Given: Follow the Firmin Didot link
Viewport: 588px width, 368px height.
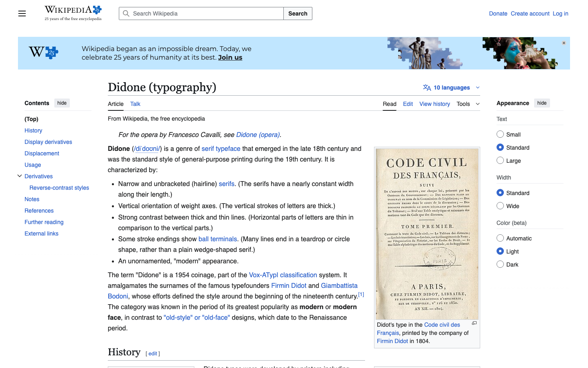Looking at the screenshot, I should (289, 285).
